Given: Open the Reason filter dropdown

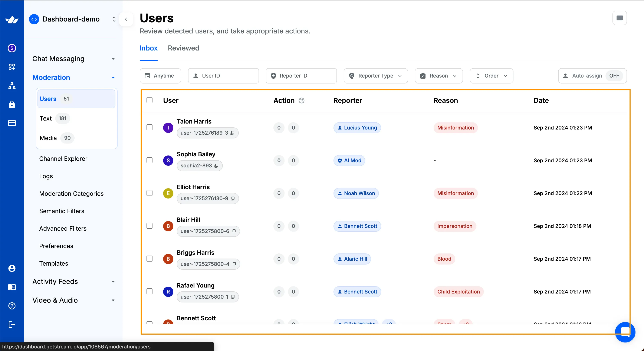Looking at the screenshot, I should pos(438,76).
